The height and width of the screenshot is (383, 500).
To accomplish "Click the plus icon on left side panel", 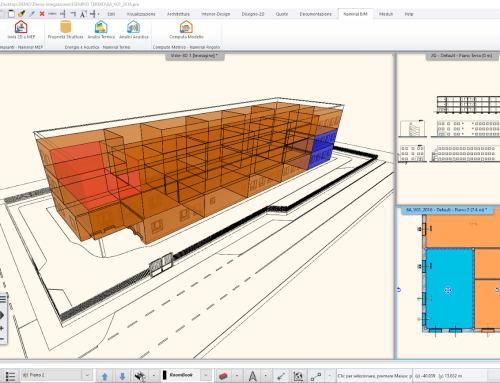I will click(x=2, y=328).
